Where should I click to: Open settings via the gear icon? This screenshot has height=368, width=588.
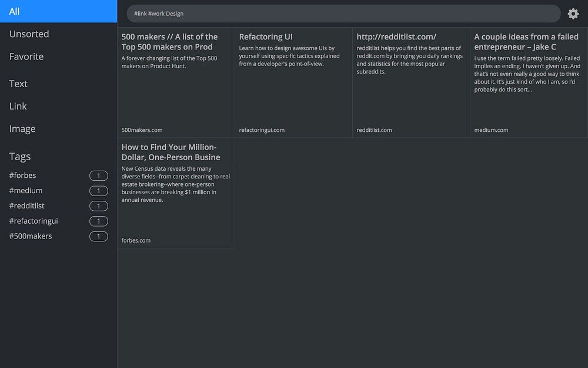573,14
